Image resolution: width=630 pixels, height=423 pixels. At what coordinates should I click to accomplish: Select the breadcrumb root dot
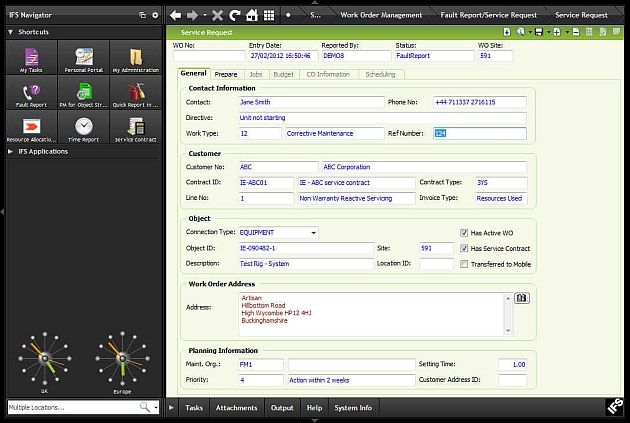[x=288, y=15]
